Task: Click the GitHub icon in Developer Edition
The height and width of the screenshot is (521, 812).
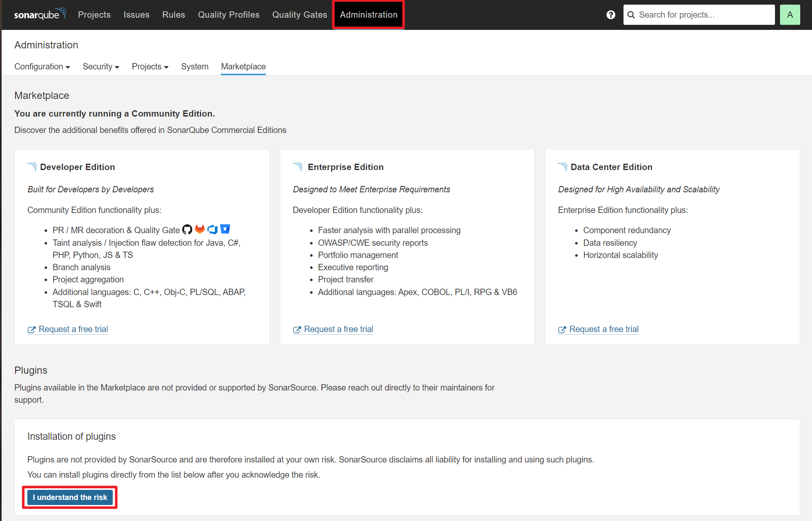Action: pos(187,229)
